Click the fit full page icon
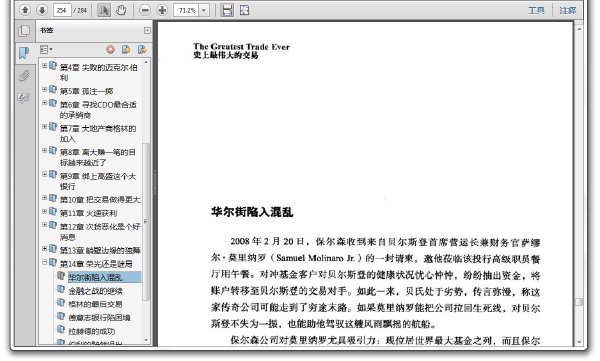This screenshot has width=600, height=361. (245, 10)
